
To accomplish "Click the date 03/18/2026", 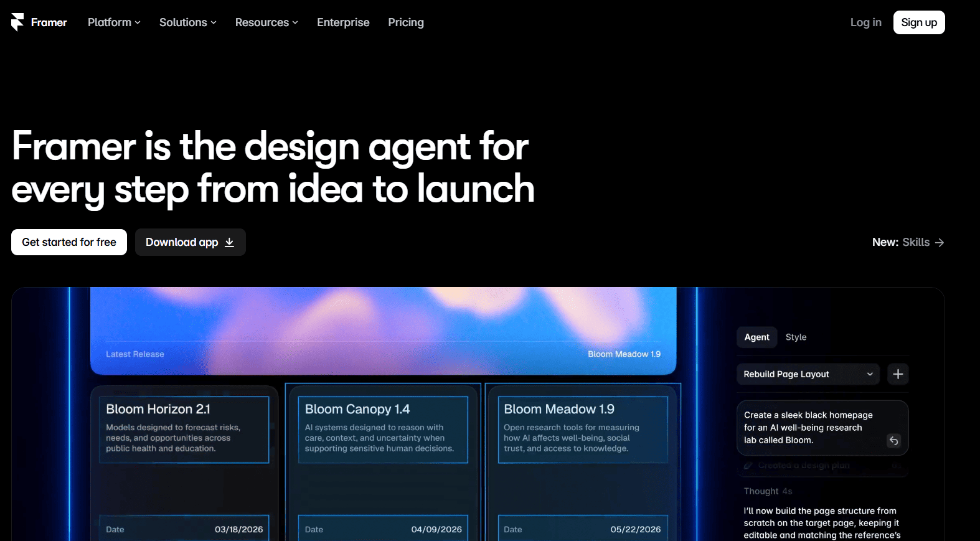I will pyautogui.click(x=239, y=530).
